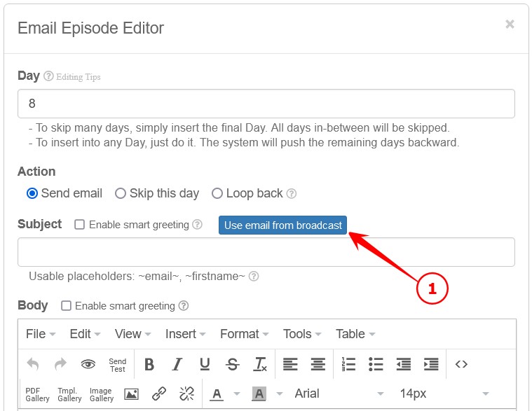The height and width of the screenshot is (411, 532).
Task: Click the strikethrough formatting icon
Action: [233, 364]
